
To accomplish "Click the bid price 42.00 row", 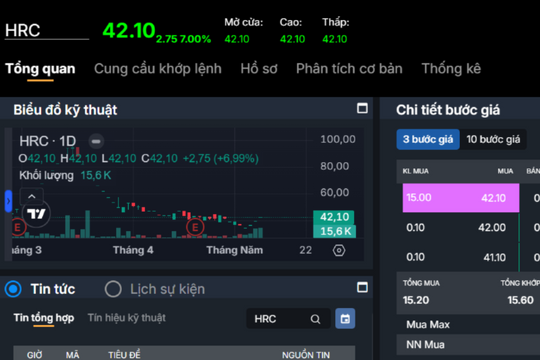I will click(x=461, y=227).
